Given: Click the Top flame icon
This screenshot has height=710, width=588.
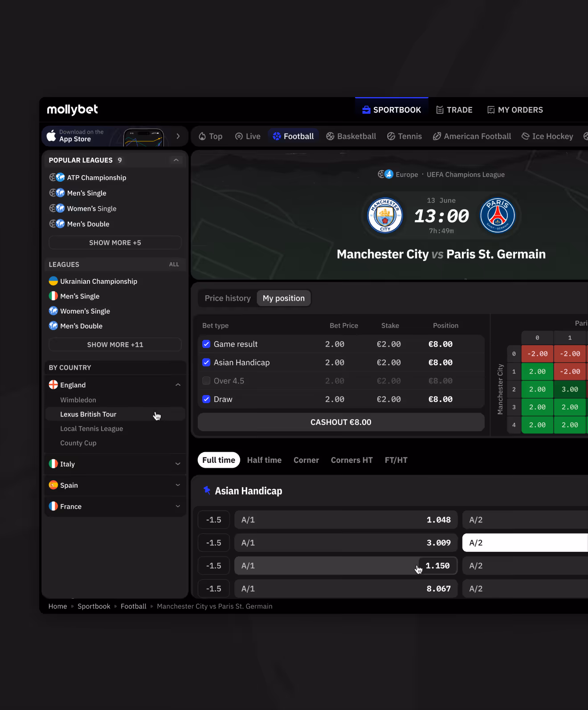Looking at the screenshot, I should pos(202,136).
